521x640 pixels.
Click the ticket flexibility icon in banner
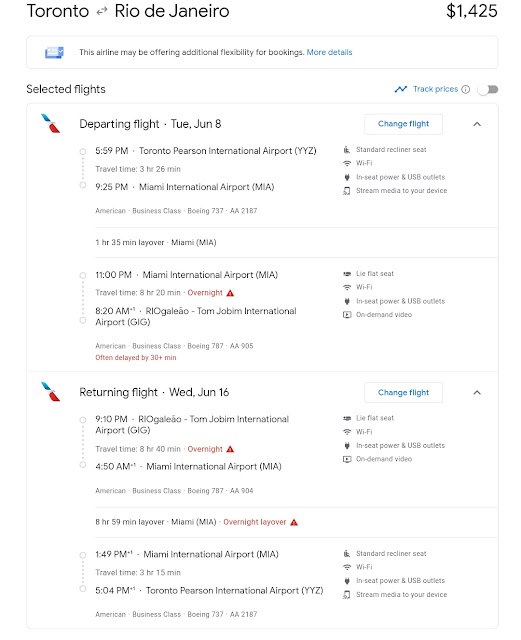(54, 53)
